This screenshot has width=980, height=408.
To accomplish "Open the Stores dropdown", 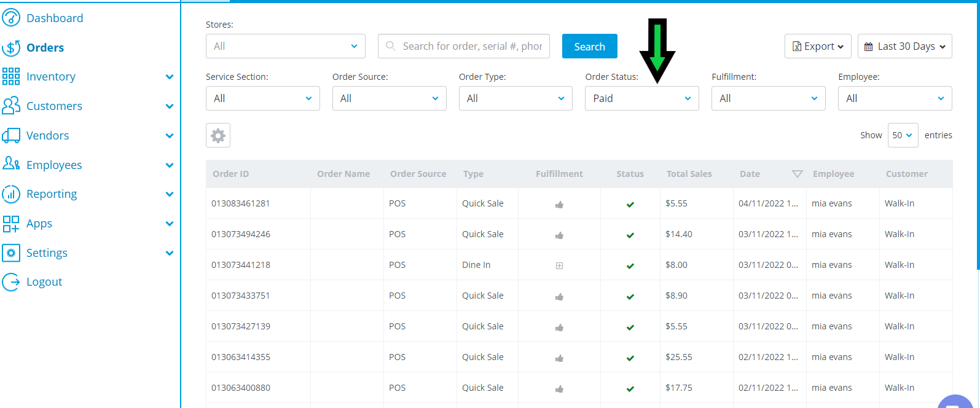I will (285, 46).
